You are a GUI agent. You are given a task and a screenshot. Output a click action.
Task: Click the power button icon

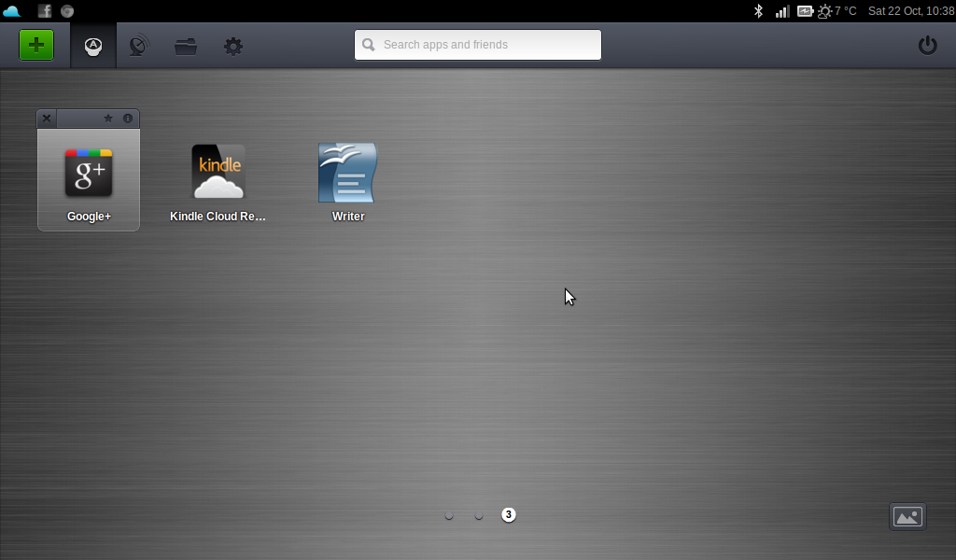(927, 45)
